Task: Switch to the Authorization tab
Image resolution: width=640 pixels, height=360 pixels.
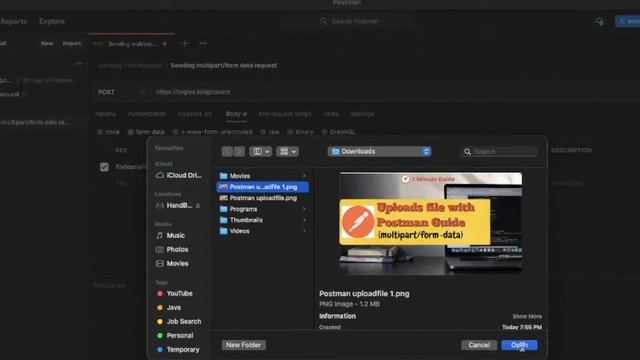Action: pyautogui.click(x=147, y=114)
